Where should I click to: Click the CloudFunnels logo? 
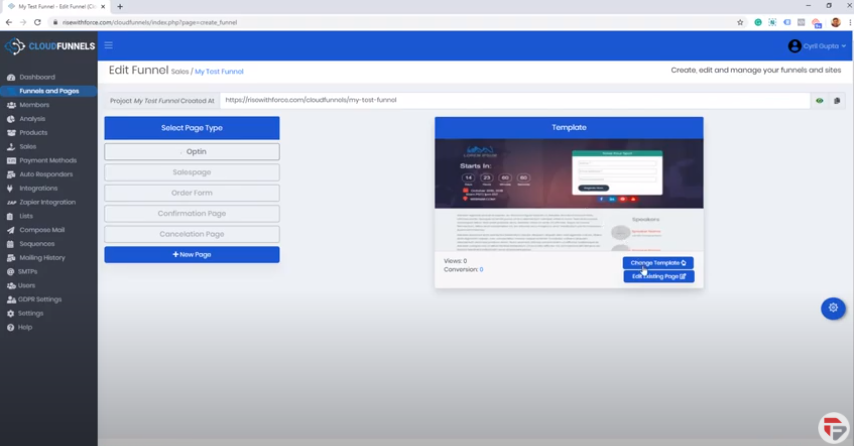(48, 46)
